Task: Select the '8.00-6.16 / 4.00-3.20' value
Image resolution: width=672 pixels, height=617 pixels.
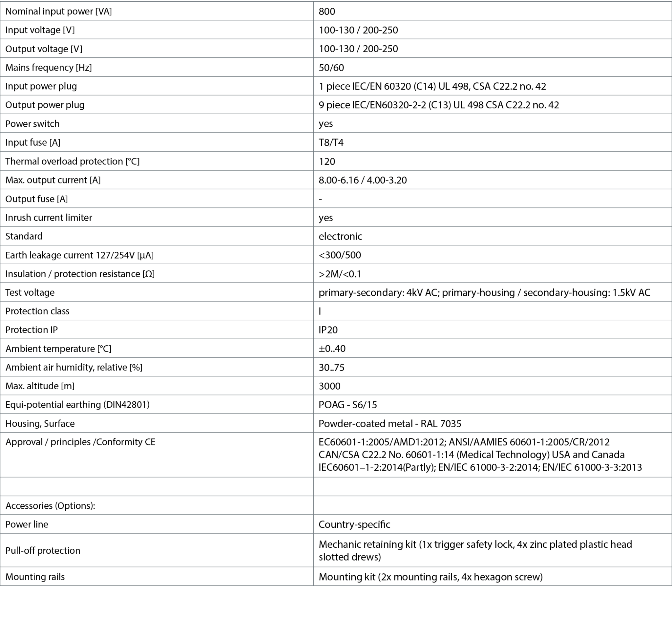Action: click(x=363, y=180)
